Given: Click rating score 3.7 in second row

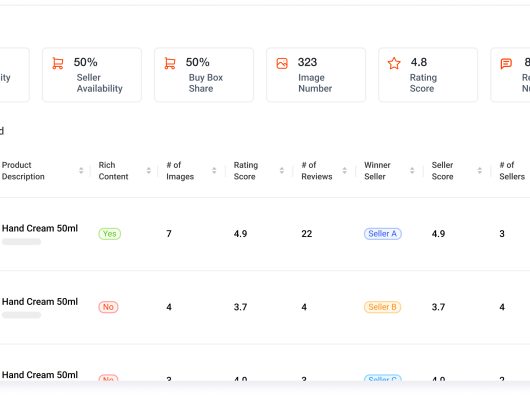Looking at the screenshot, I should pos(240,307).
